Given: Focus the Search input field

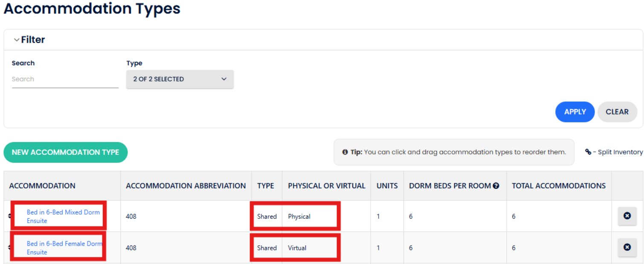Looking at the screenshot, I should pos(65,79).
